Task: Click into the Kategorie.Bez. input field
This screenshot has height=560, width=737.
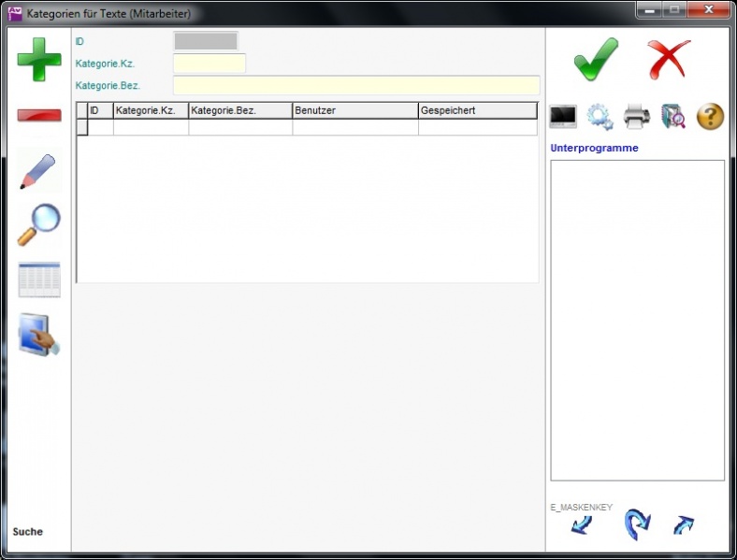Action: tap(356, 85)
